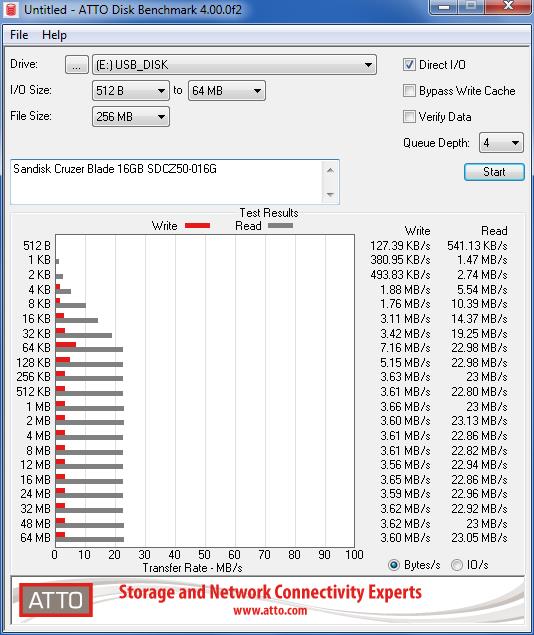The height and width of the screenshot is (635, 534).
Task: Click the 5.15 MB/s write value
Action: [x=405, y=363]
